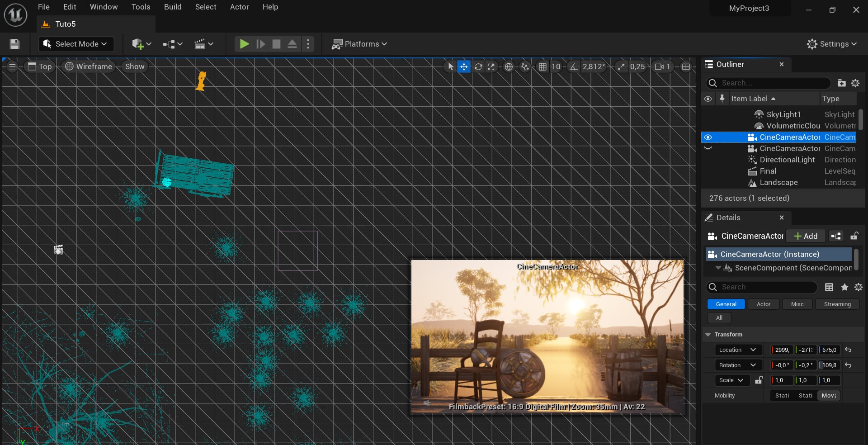Click the Details search field

click(762, 287)
